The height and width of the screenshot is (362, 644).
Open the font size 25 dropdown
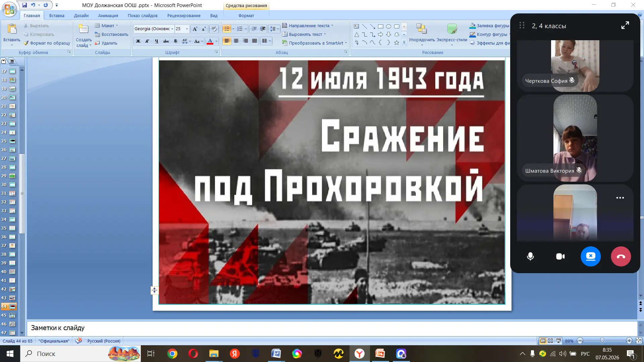tap(187, 29)
